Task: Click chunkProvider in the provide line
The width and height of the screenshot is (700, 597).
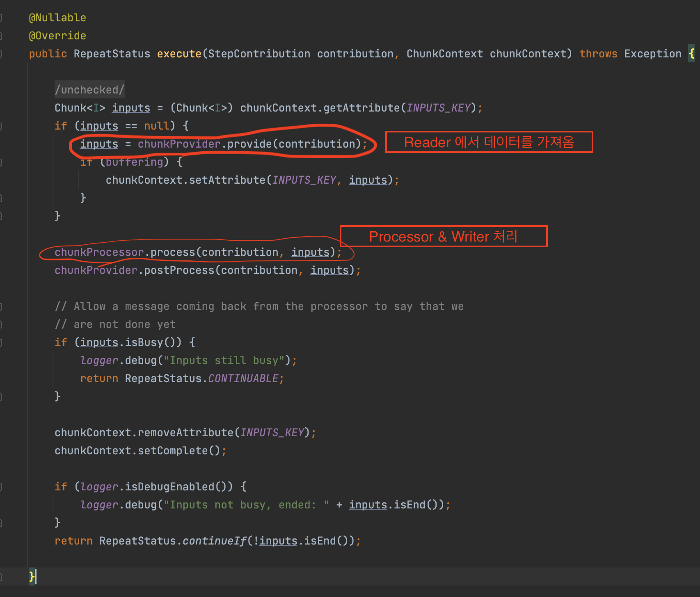Action: (x=179, y=144)
